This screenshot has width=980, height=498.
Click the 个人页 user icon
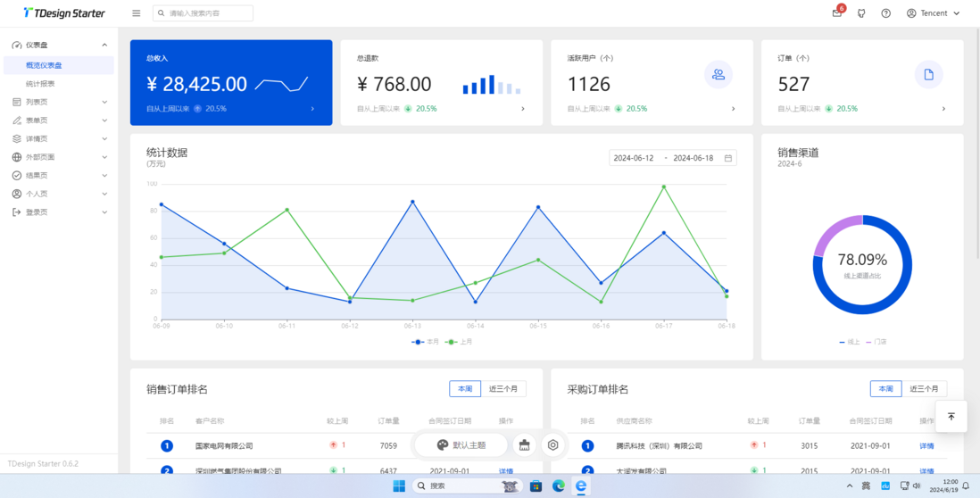pos(17,194)
